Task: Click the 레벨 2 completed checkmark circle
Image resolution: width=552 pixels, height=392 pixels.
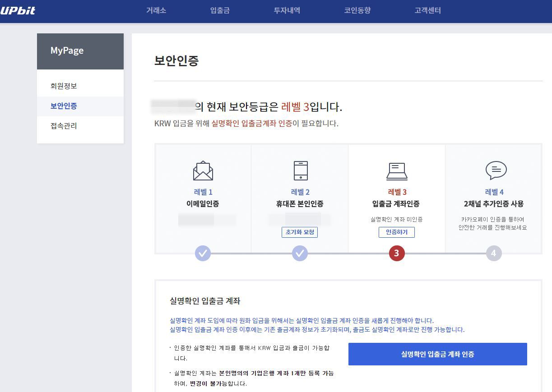Action: tap(300, 253)
